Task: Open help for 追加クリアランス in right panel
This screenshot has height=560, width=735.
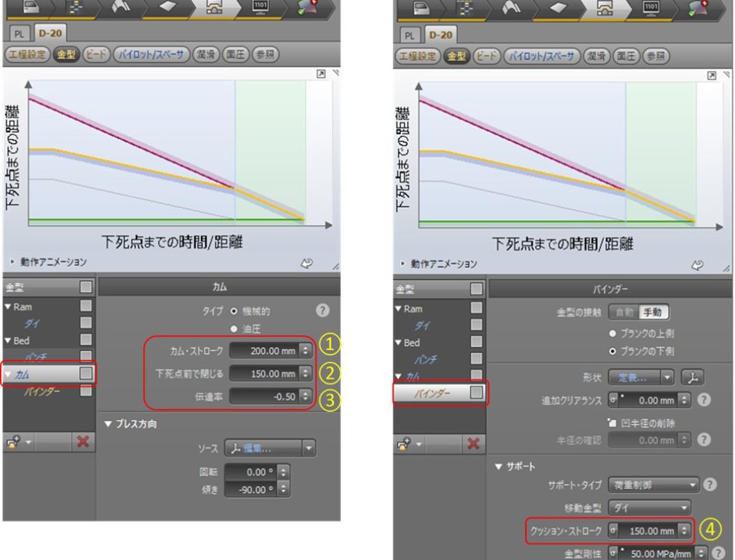Action: [704, 399]
